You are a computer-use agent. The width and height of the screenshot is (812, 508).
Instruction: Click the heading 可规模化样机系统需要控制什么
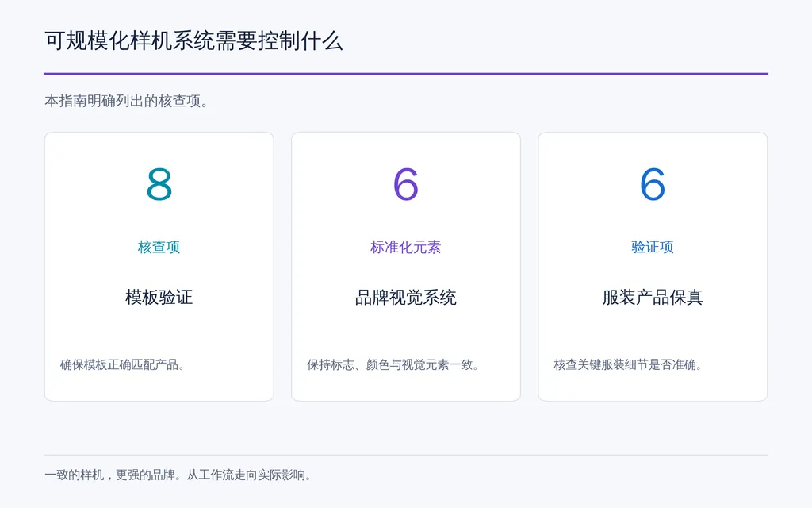(x=193, y=41)
